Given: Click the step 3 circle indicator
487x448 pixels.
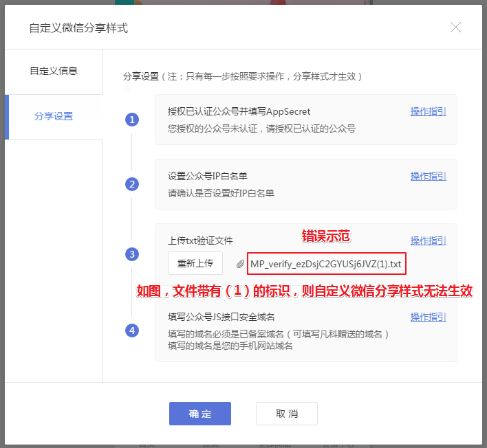Looking at the screenshot, I should coord(132,254).
